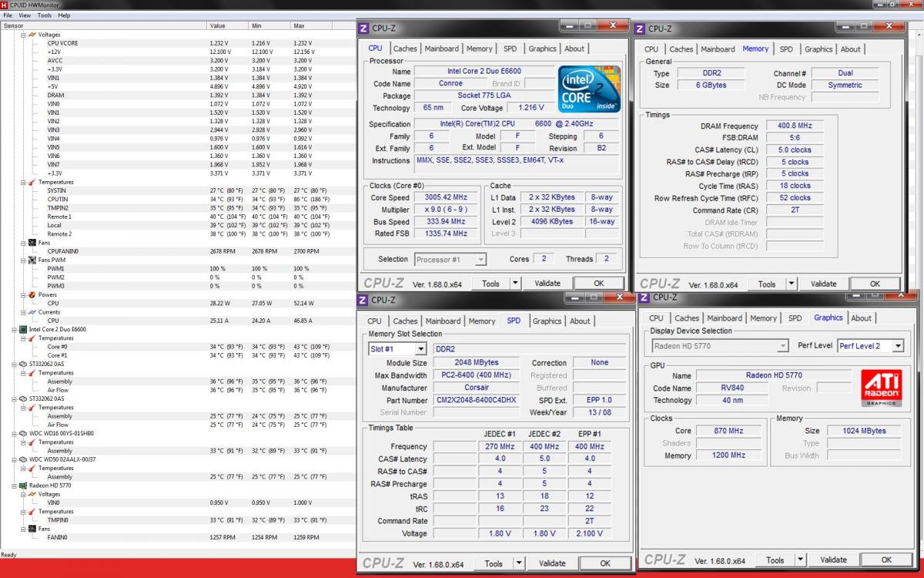
Task: Click the ATI Radeon Graphics logo
Action: coord(880,388)
